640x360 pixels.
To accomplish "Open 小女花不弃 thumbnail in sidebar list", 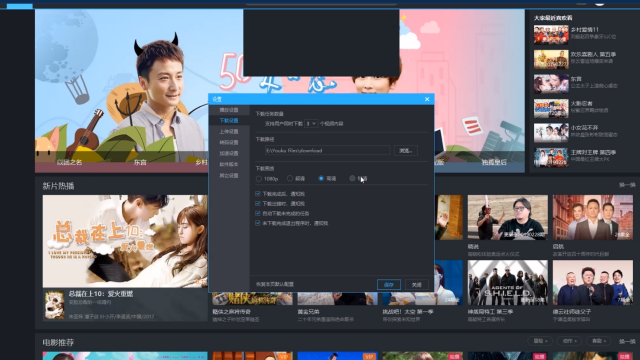I will [551, 133].
